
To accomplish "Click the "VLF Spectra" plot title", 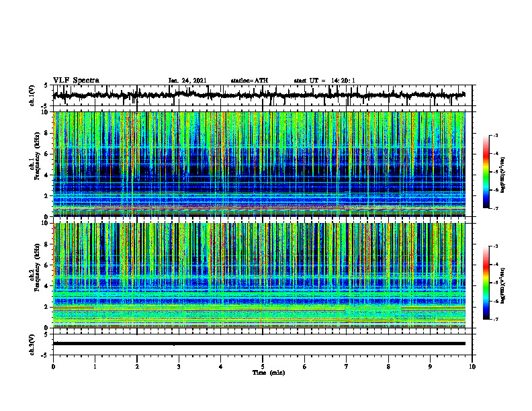I will (x=76, y=81).
